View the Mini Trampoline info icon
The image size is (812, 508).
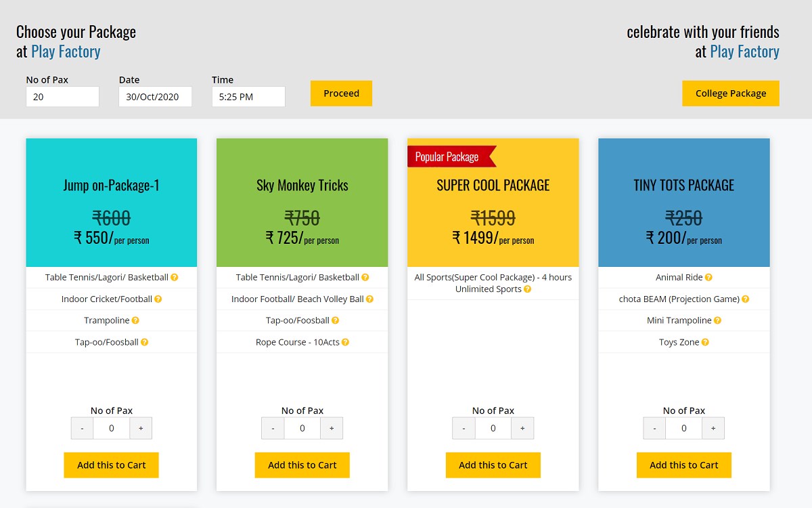716,320
